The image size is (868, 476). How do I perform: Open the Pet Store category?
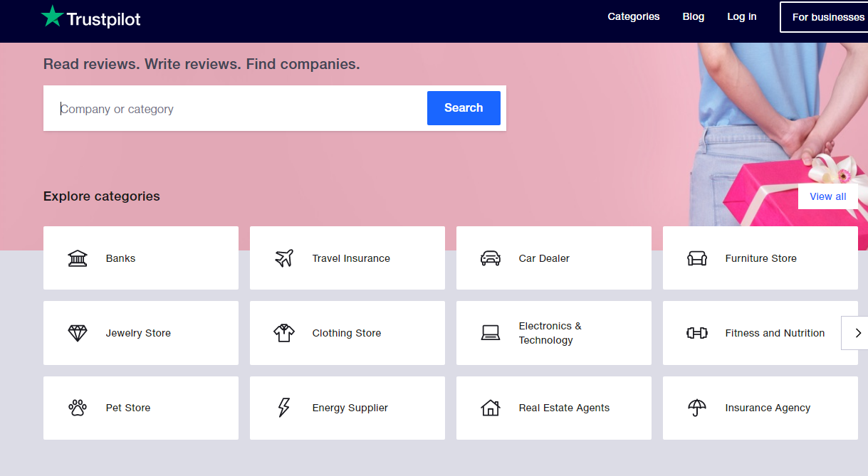(x=141, y=408)
